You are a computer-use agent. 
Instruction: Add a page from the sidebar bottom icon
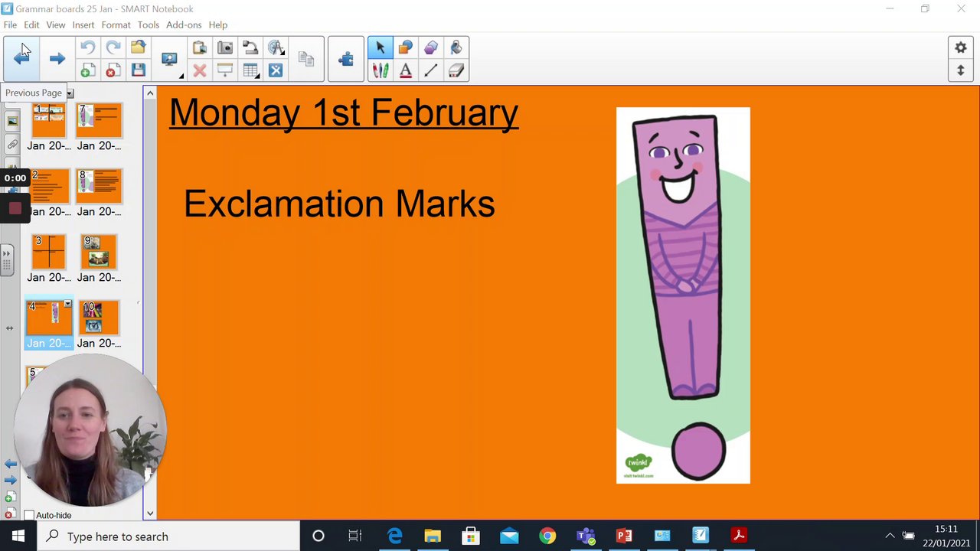pos(10,497)
